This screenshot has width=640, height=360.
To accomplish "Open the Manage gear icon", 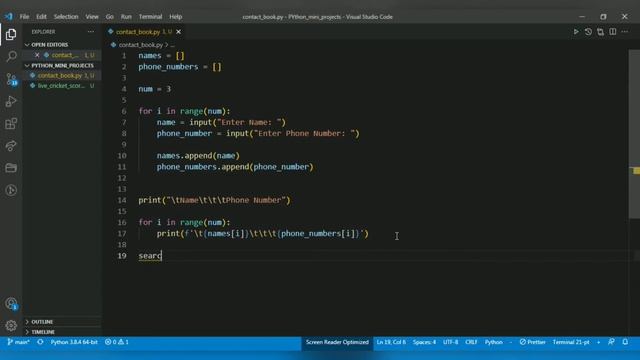I will coord(11,325).
